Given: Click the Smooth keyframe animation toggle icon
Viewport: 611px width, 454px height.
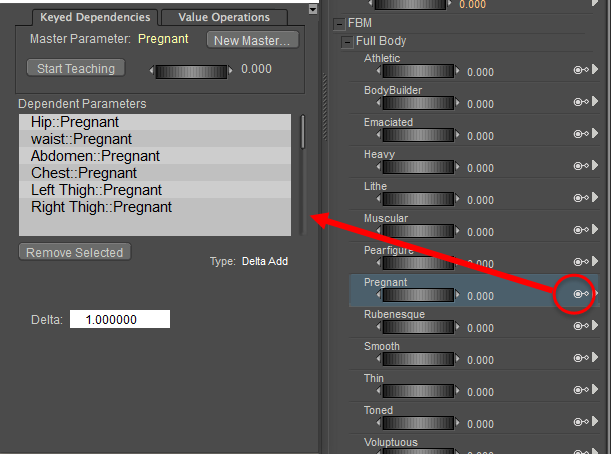Looking at the screenshot, I should click(581, 358).
